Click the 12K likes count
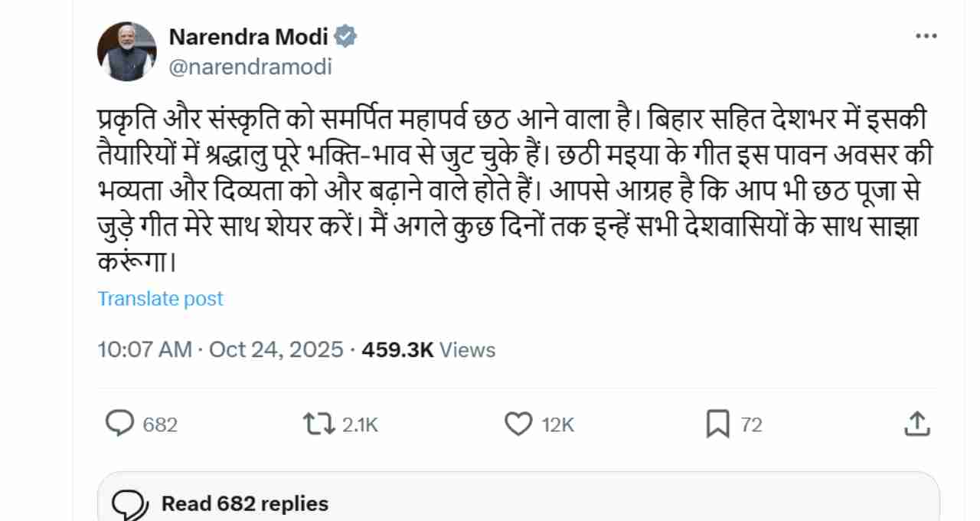The image size is (980, 521). 557,424
